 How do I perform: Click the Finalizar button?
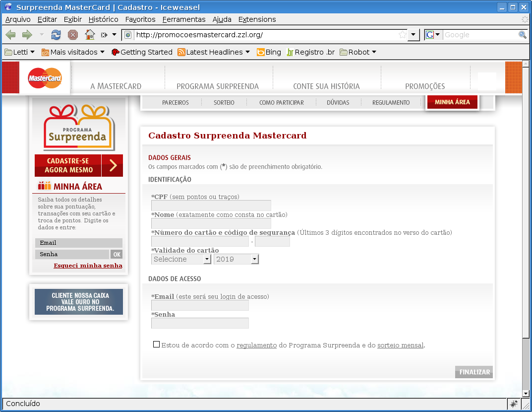click(x=474, y=372)
